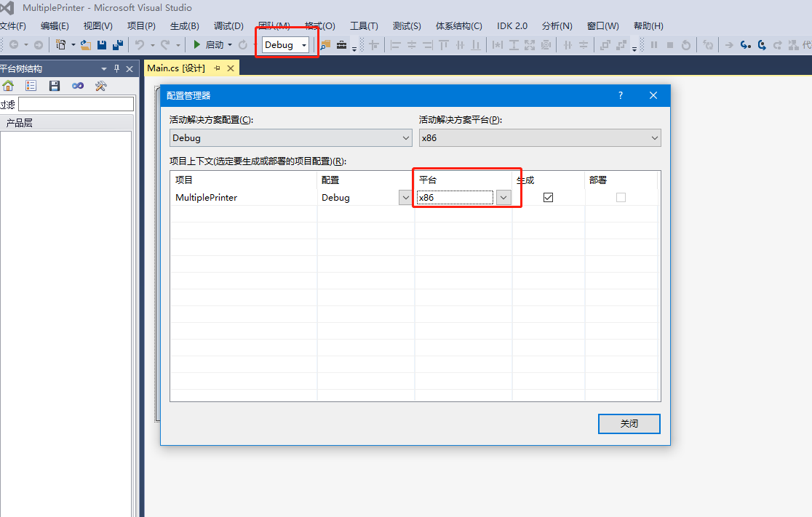The image size is (812, 517).
Task: Open the 编辑(E) menu
Action: pyautogui.click(x=55, y=26)
